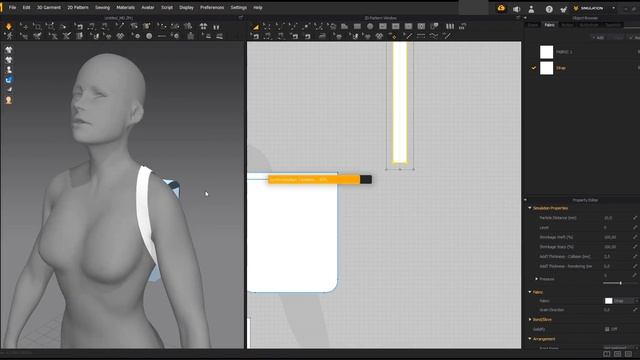Open the cloud sync icon in the top bar
This screenshot has height=360, width=640.
(501, 8)
